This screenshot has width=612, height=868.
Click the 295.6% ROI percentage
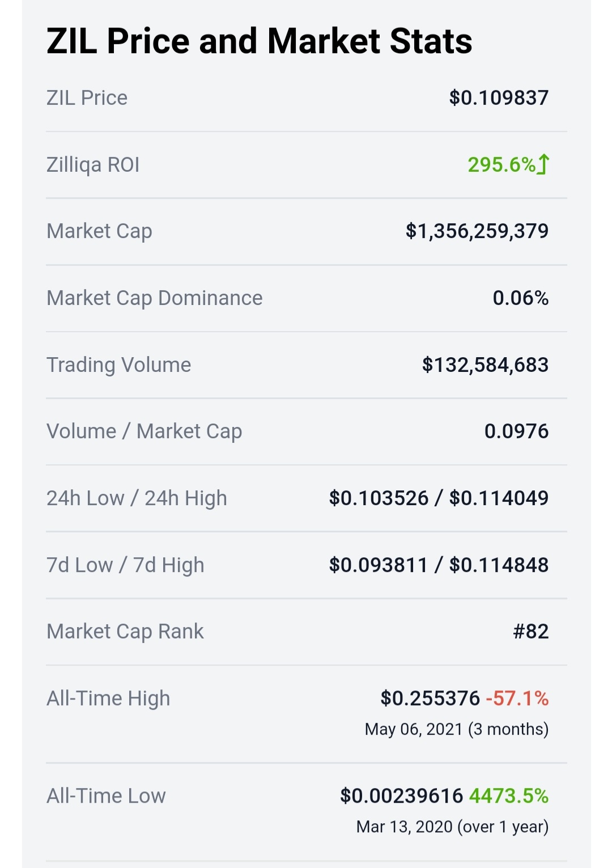(x=501, y=164)
